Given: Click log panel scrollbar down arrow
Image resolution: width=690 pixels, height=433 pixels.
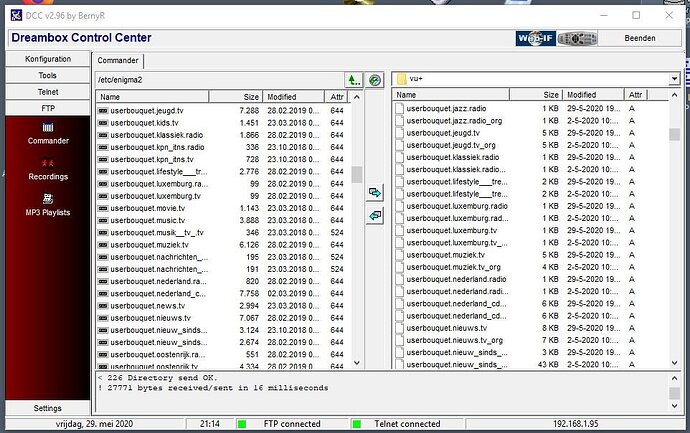Looking at the screenshot, I should pyautogui.click(x=674, y=406).
